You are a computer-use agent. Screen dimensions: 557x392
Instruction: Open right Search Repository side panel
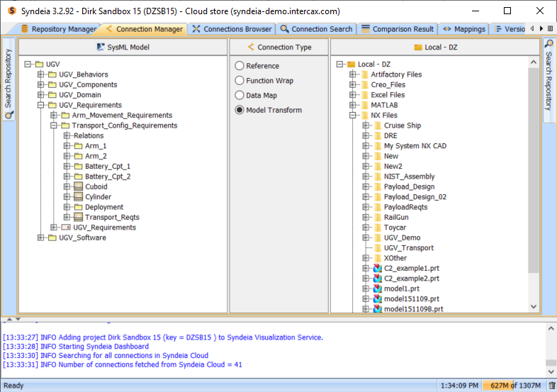point(549,79)
